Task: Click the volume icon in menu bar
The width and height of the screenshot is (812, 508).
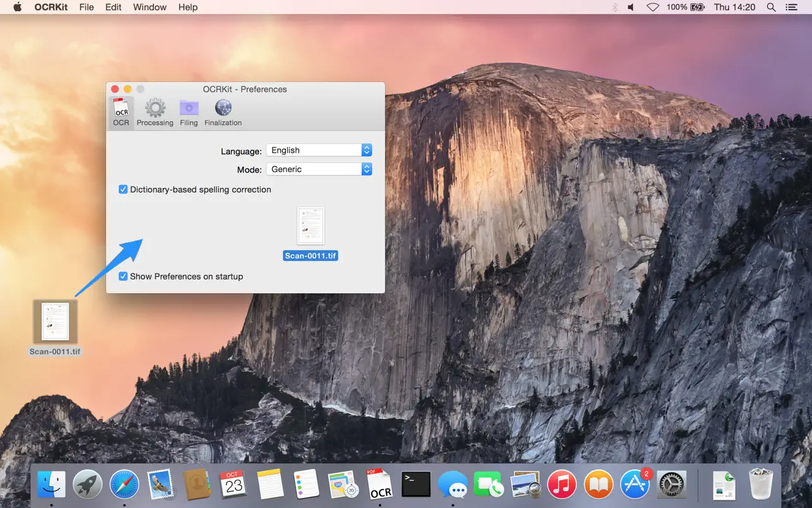Action: pyautogui.click(x=631, y=7)
